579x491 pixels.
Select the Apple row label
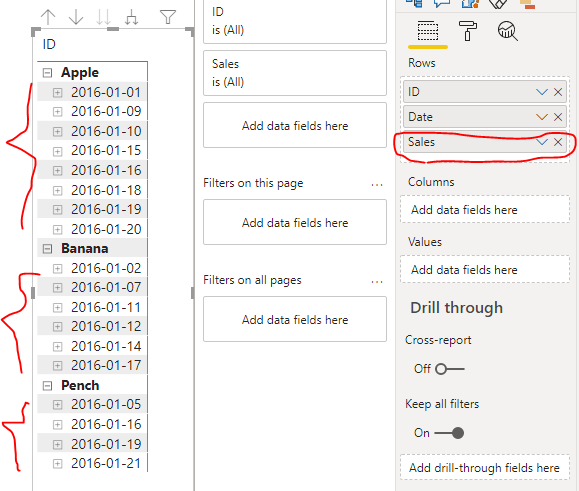(x=80, y=73)
